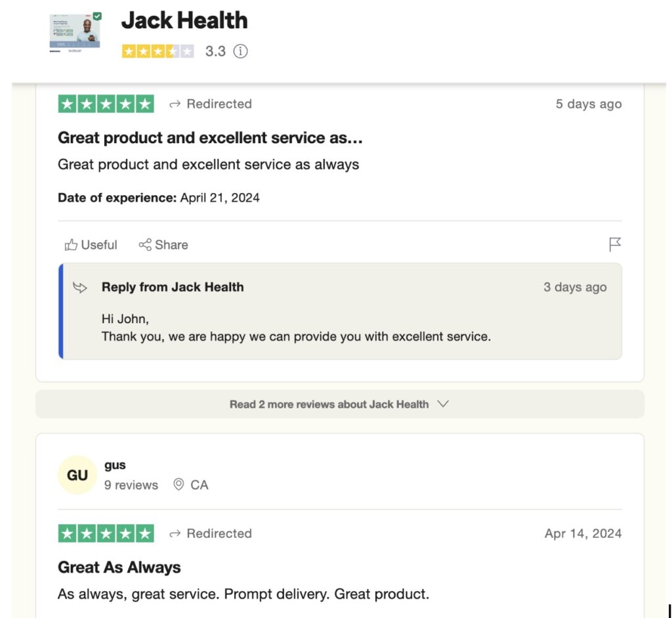672x618 pixels.
Task: Click the five-star rating on first review
Action: [x=106, y=104]
